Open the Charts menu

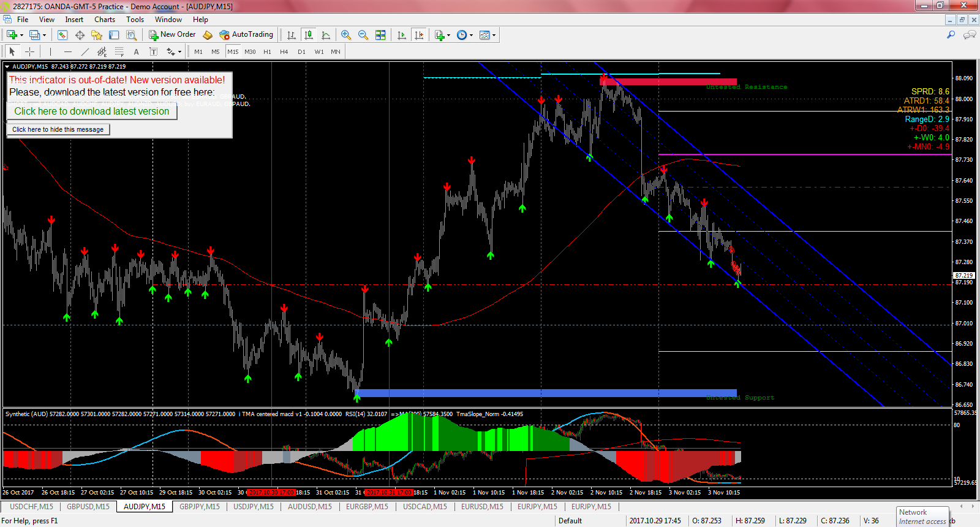click(x=105, y=20)
